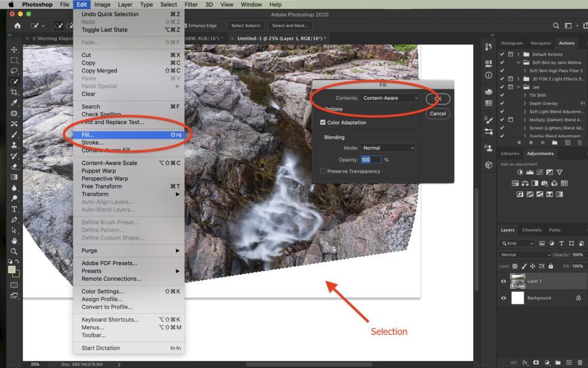The width and height of the screenshot is (588, 368).
Task: Enable the Preserve Transparency checkbox
Action: pos(323,171)
